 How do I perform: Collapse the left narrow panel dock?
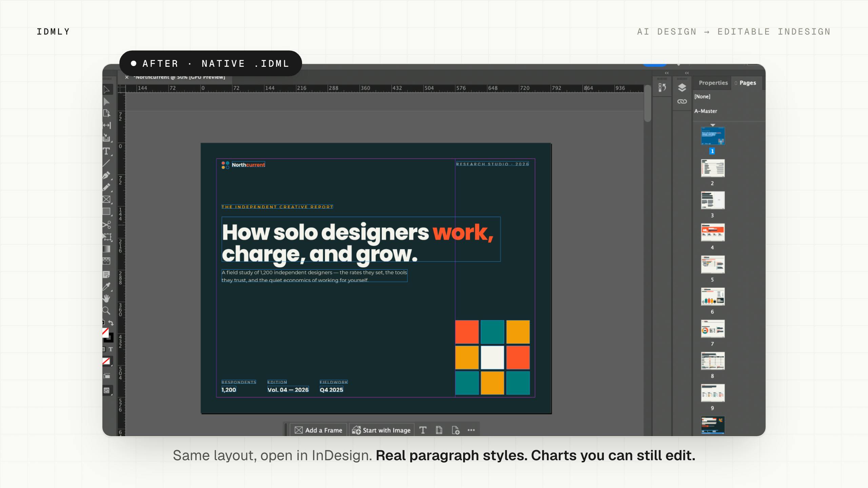667,73
